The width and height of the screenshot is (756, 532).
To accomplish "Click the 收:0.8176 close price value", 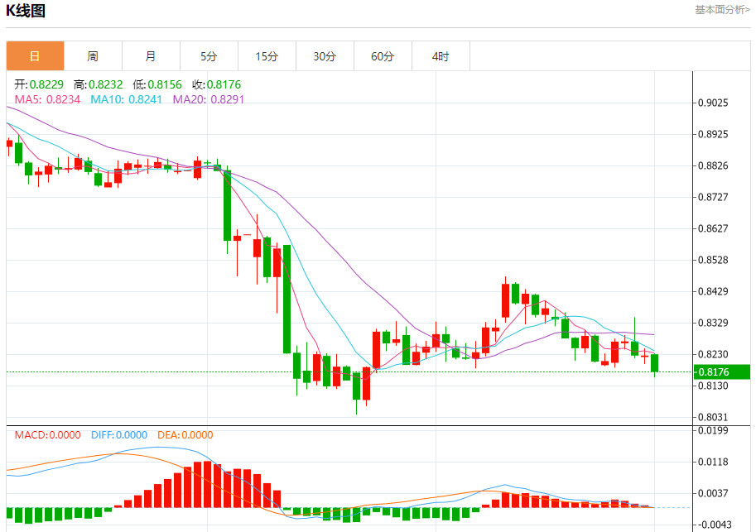I will pyautogui.click(x=216, y=85).
